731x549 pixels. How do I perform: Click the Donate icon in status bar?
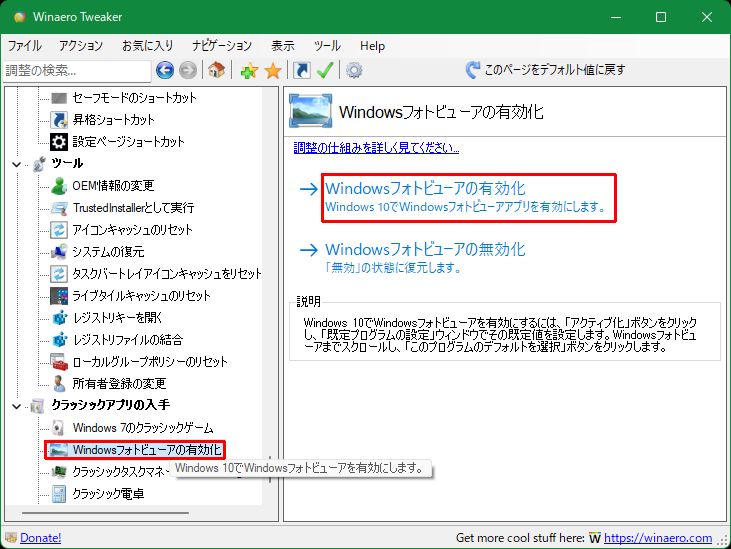click(11, 538)
